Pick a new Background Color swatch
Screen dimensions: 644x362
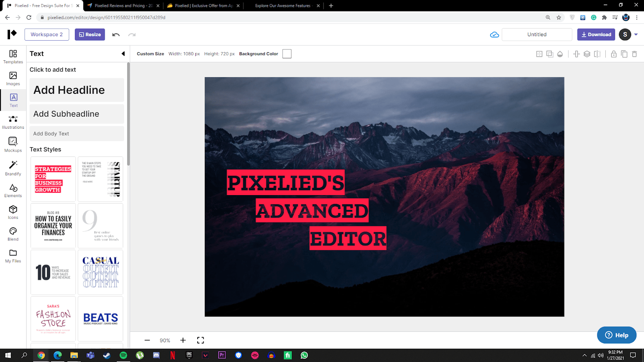tap(287, 53)
